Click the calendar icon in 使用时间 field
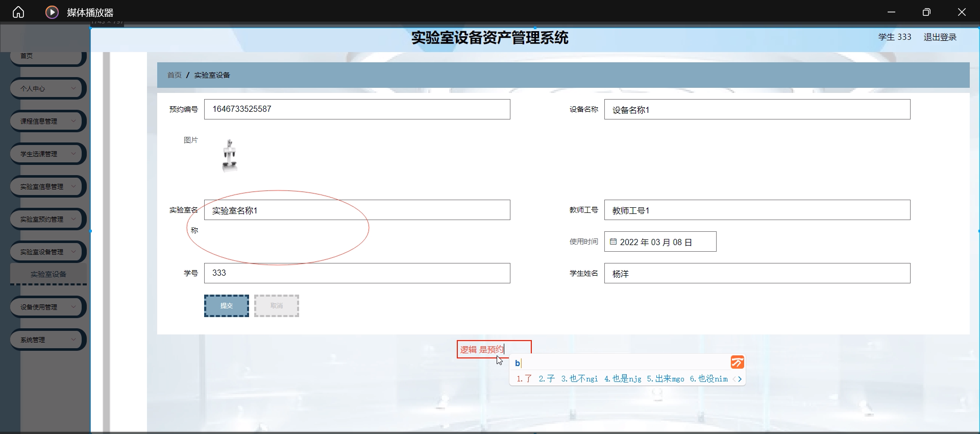This screenshot has width=980, height=434. pyautogui.click(x=613, y=242)
